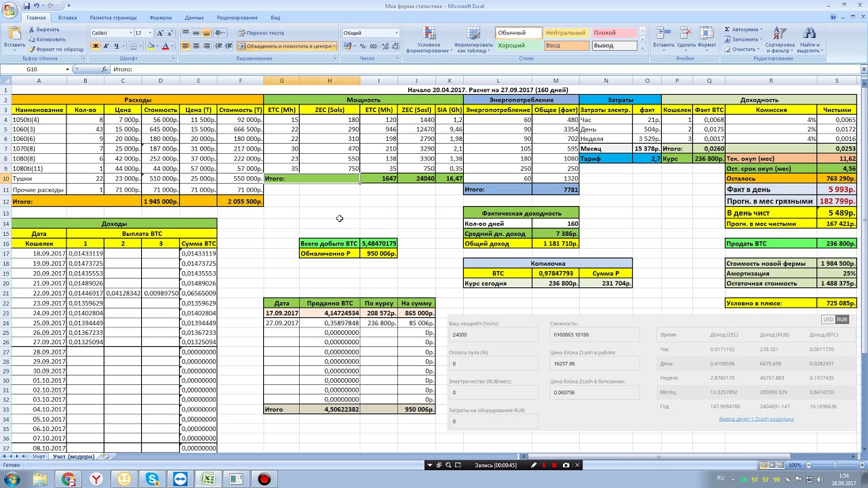Click the Save icon in quick access toolbar
The height and width of the screenshot is (488, 868).
click(x=26, y=5)
